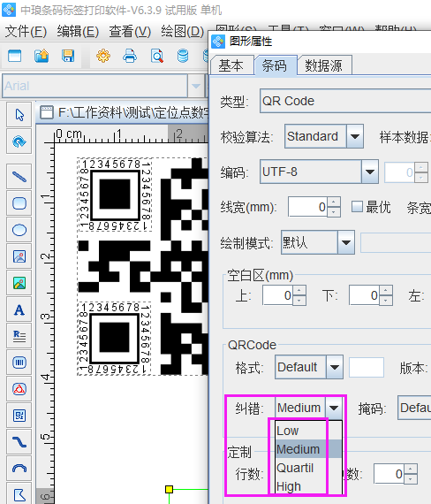The height and width of the screenshot is (504, 431).
Task: Choose Medium in the error correction list
Action: click(x=308, y=449)
